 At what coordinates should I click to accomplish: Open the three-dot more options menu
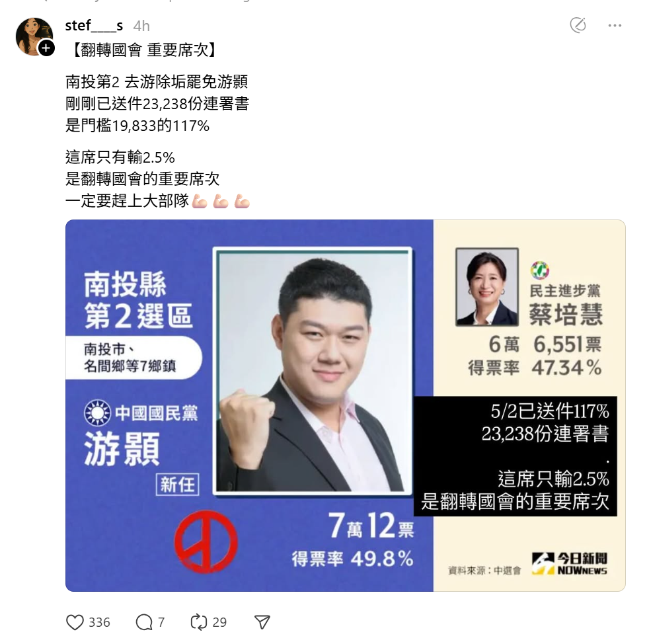click(x=615, y=26)
